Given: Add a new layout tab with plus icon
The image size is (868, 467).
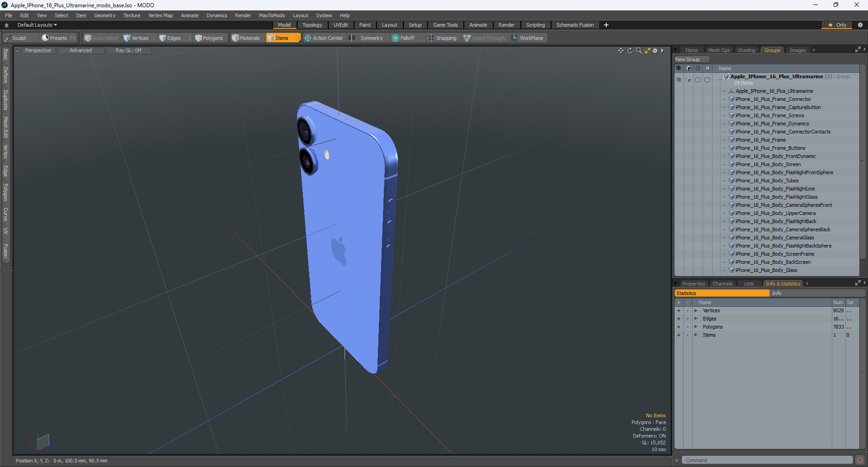Looking at the screenshot, I should point(606,25).
